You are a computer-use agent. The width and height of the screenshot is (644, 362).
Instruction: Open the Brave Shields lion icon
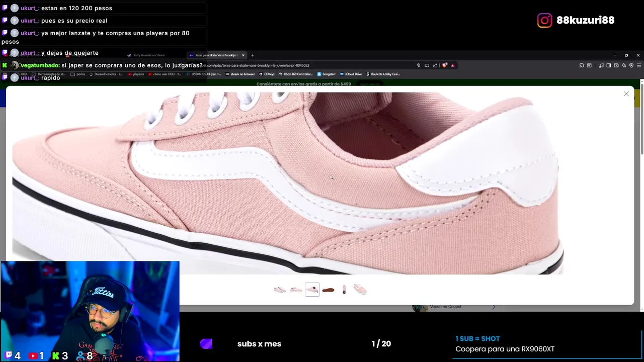point(445,65)
